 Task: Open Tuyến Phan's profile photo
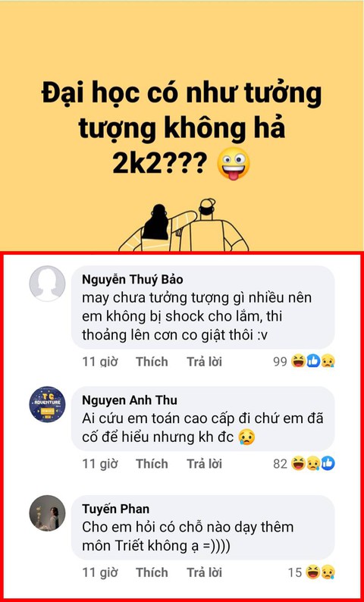(47, 513)
